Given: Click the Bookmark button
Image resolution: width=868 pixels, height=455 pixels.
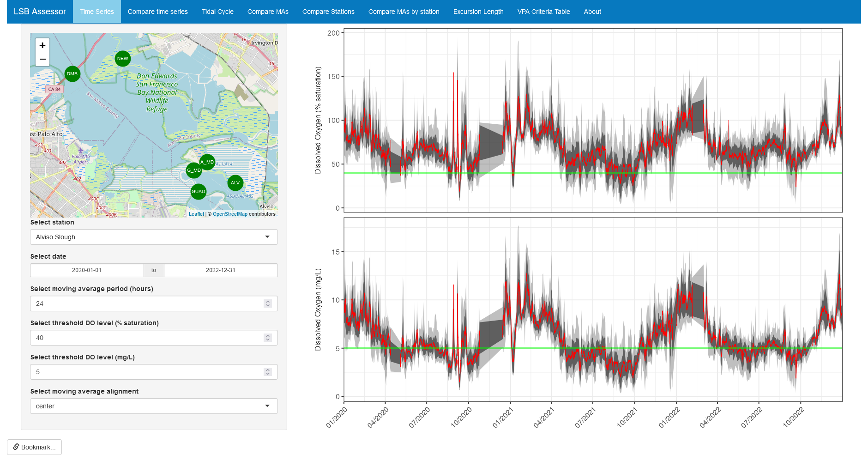Looking at the screenshot, I should 35,447.
